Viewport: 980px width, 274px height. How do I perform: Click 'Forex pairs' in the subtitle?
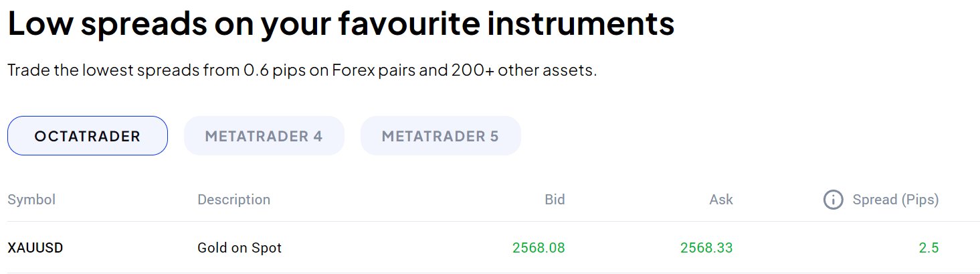point(370,70)
